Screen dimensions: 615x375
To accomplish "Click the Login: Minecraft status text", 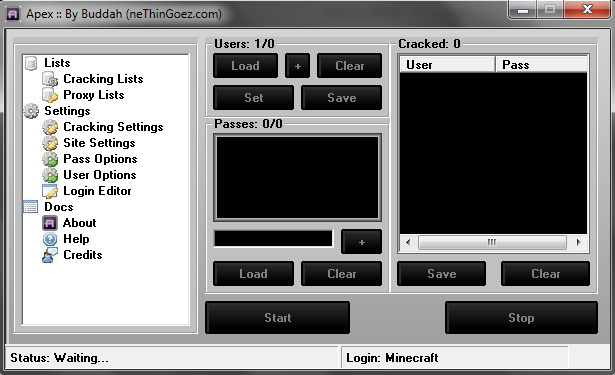I will [392, 358].
